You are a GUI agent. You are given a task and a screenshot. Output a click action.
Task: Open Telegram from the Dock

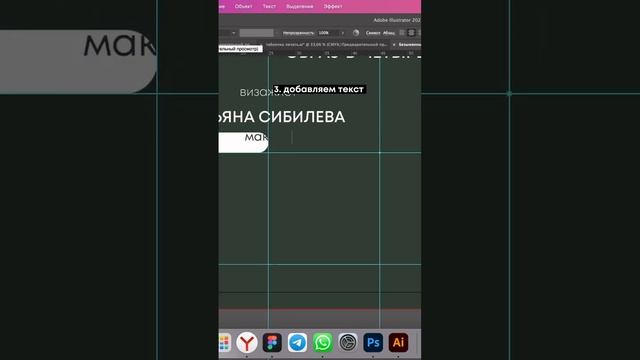point(297,342)
